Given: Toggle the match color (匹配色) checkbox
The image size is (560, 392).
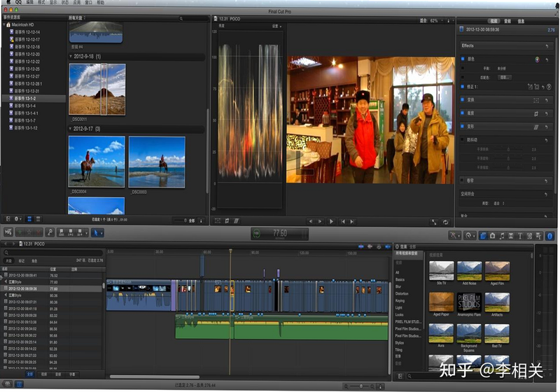Looking at the screenshot, I should point(463,77).
